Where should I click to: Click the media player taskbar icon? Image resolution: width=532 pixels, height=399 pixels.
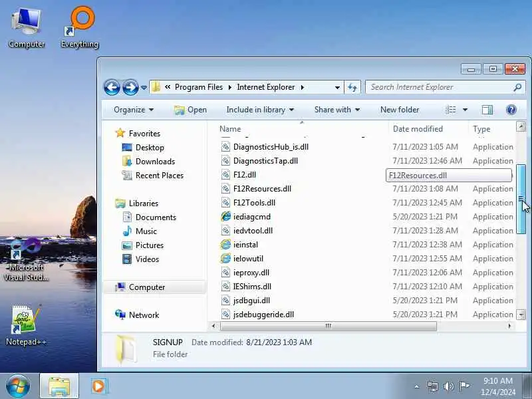click(98, 386)
